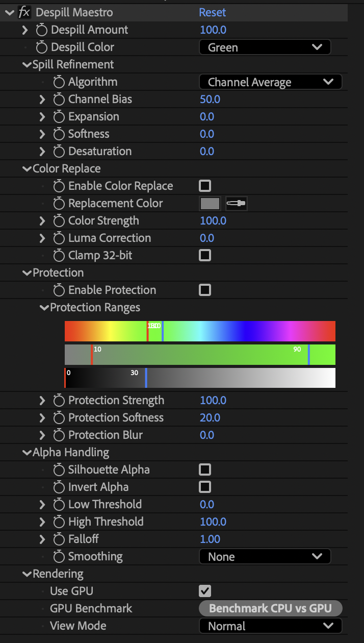Click the Desaturation stopwatch icon
The height and width of the screenshot is (643, 364).
pyautogui.click(x=59, y=151)
